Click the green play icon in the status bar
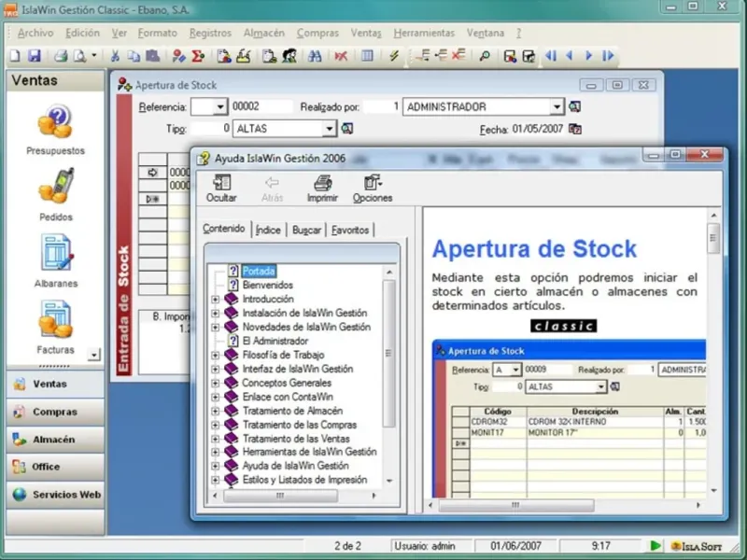This screenshot has height=560, width=747. click(x=655, y=546)
